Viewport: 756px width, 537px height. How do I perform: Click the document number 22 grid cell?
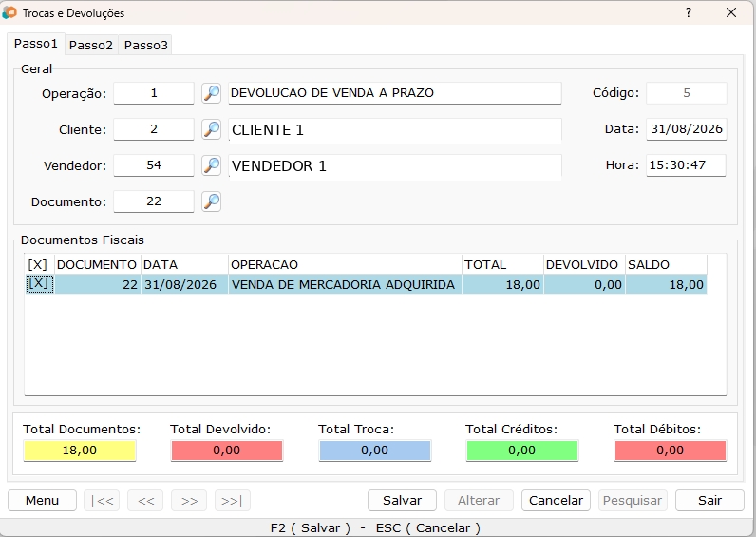tap(98, 284)
